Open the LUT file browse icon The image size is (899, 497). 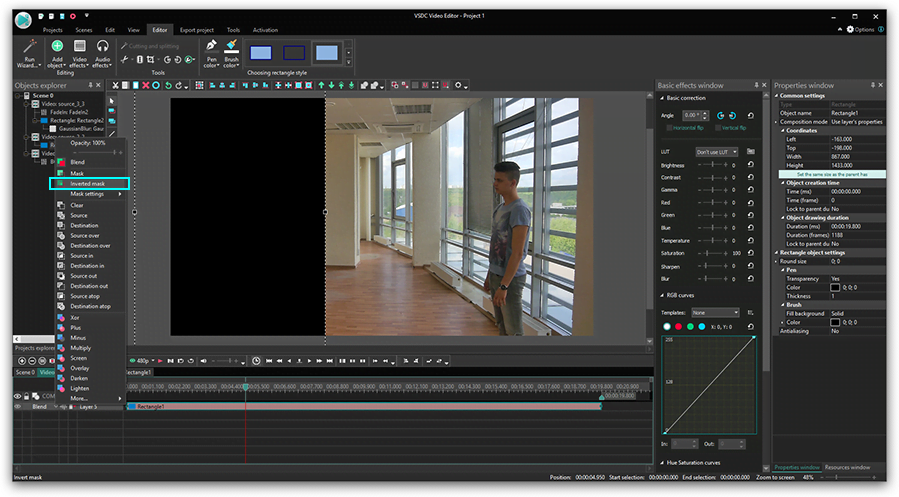click(751, 151)
